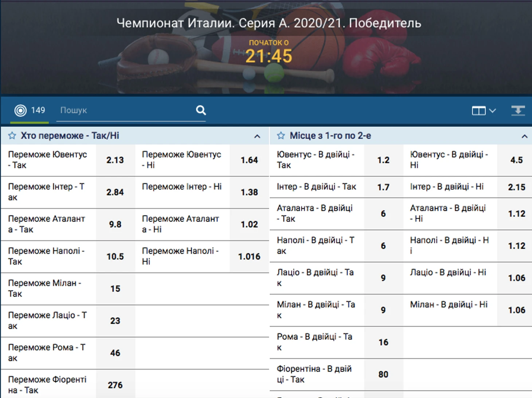The height and width of the screenshot is (398, 532).
Task: Collapse the 'Місце з 1-го по 2-е' section
Action: pos(524,136)
